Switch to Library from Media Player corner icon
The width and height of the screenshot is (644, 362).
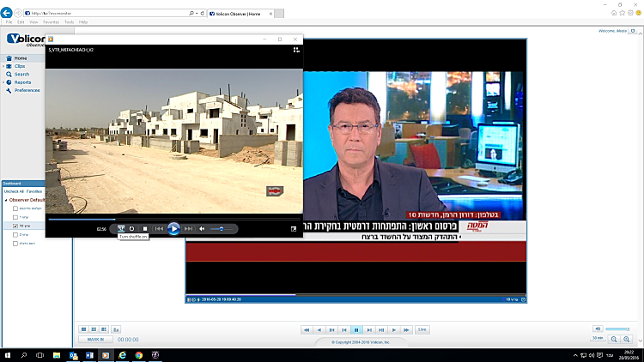tap(296, 50)
